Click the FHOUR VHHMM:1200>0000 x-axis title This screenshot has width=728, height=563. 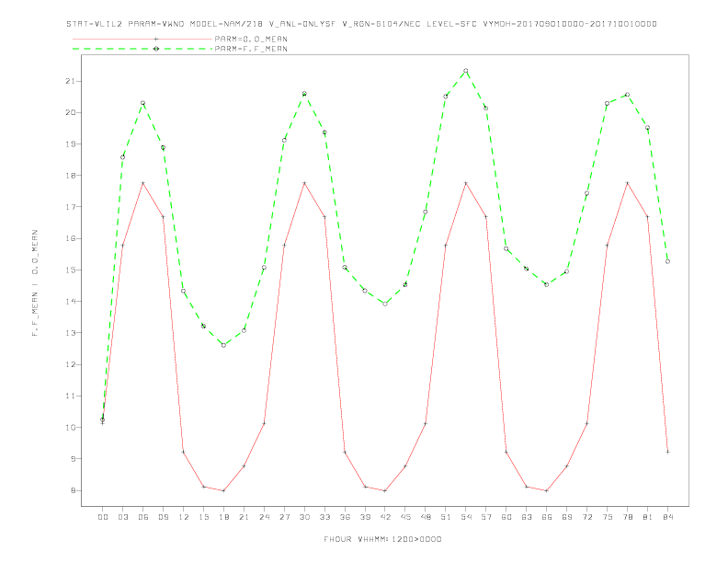click(382, 539)
